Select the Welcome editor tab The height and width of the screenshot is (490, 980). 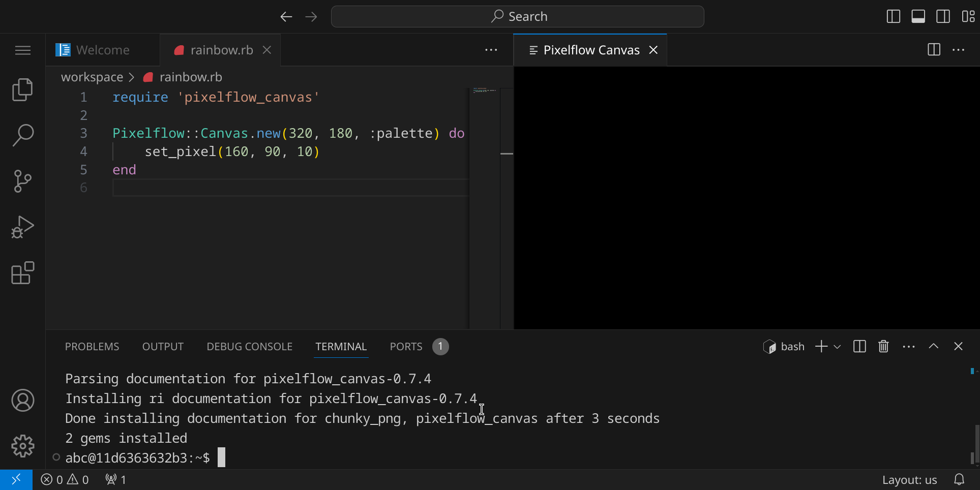pos(102,50)
